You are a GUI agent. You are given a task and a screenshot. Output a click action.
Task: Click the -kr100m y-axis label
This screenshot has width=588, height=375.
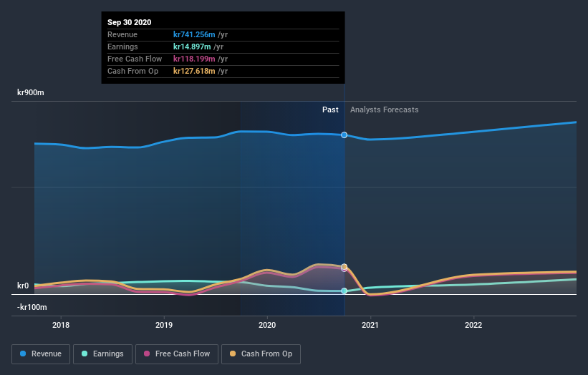point(32,307)
